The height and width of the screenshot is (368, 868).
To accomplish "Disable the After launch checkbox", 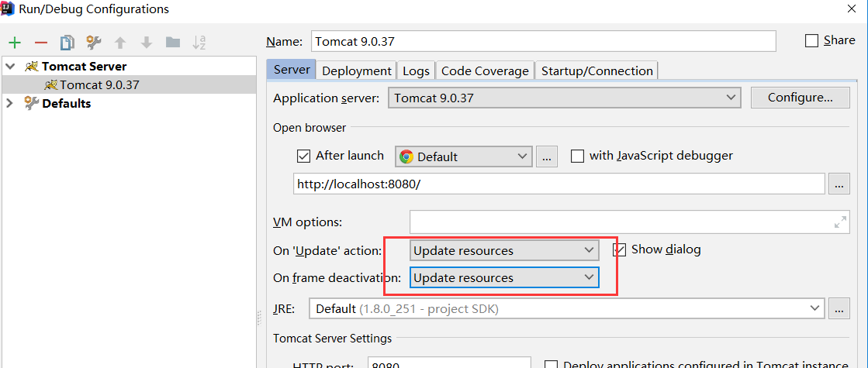I will tap(303, 156).
